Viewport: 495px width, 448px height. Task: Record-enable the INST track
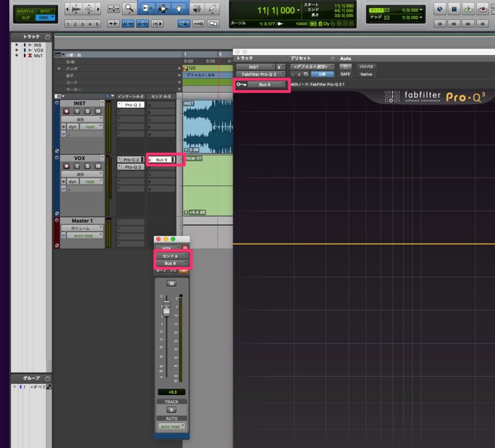pyautogui.click(x=67, y=111)
